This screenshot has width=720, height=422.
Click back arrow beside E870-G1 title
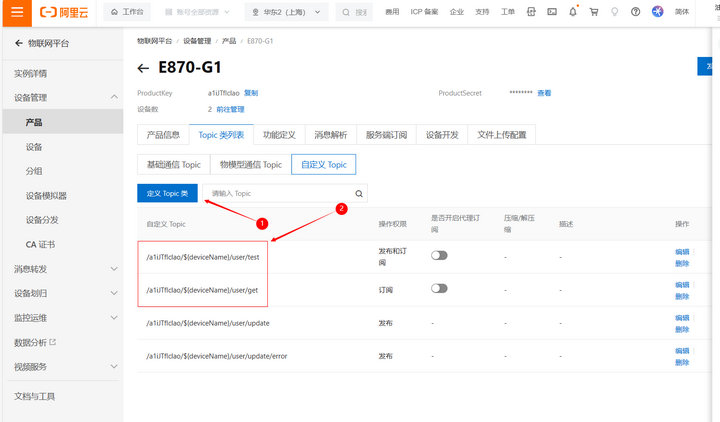pos(143,68)
